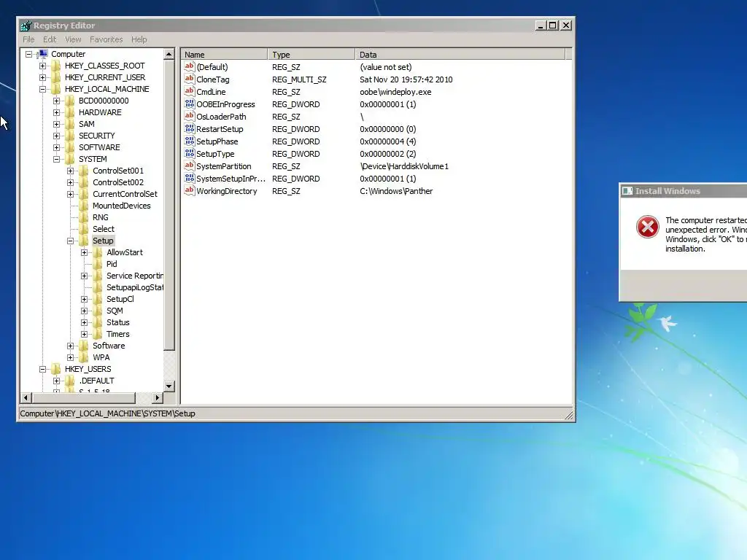747x560 pixels.
Task: Expand the Status subkey
Action: pyautogui.click(x=84, y=322)
